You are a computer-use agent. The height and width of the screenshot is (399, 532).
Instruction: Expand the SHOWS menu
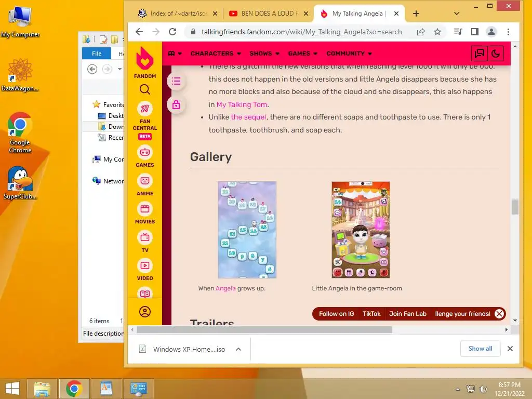click(x=264, y=54)
